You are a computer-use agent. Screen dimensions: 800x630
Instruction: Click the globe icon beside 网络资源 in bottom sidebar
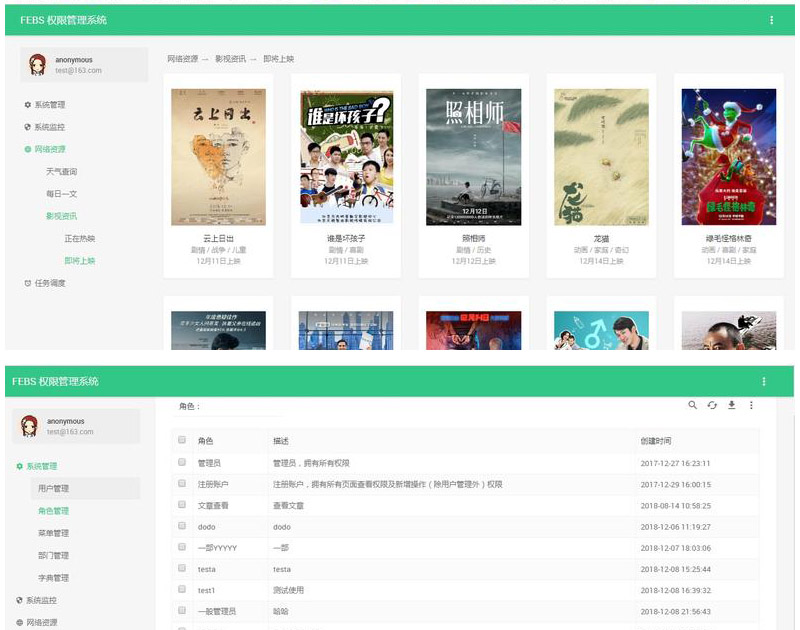(19, 622)
